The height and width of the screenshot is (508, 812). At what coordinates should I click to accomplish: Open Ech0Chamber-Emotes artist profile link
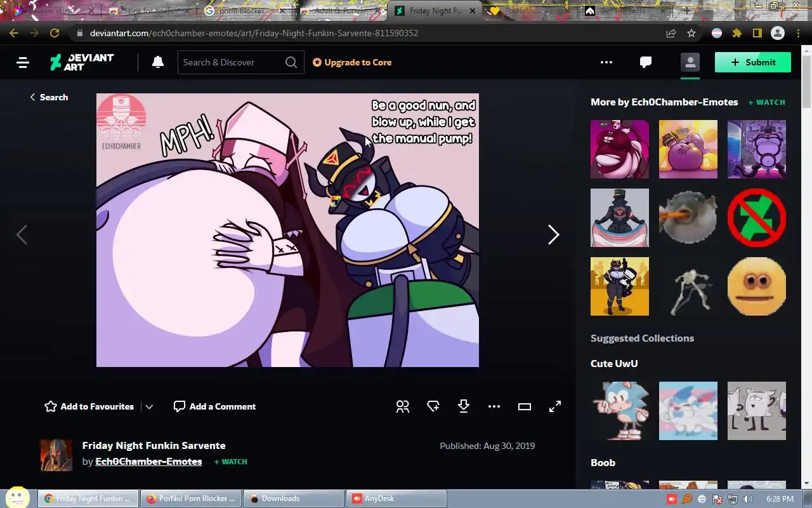(x=148, y=462)
